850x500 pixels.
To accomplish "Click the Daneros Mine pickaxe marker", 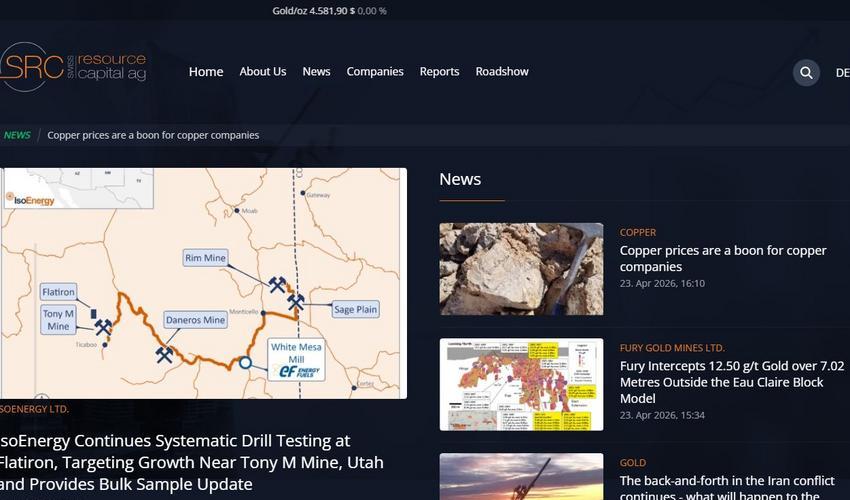I will pos(164,355).
